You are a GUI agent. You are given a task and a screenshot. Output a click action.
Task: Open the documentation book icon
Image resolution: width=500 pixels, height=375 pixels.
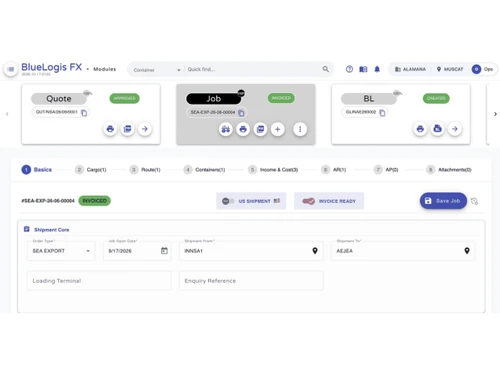(363, 69)
